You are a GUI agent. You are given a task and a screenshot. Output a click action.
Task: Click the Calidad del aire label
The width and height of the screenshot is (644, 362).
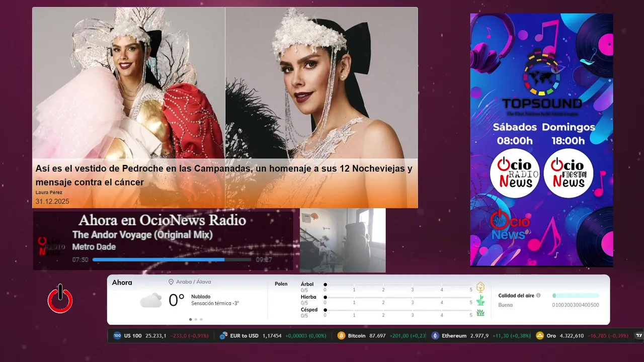pos(516,296)
